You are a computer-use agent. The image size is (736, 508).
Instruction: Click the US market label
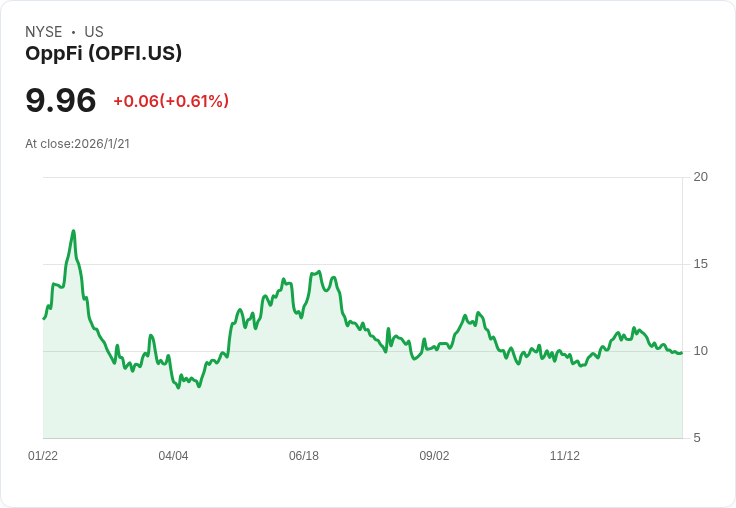pyautogui.click(x=94, y=32)
